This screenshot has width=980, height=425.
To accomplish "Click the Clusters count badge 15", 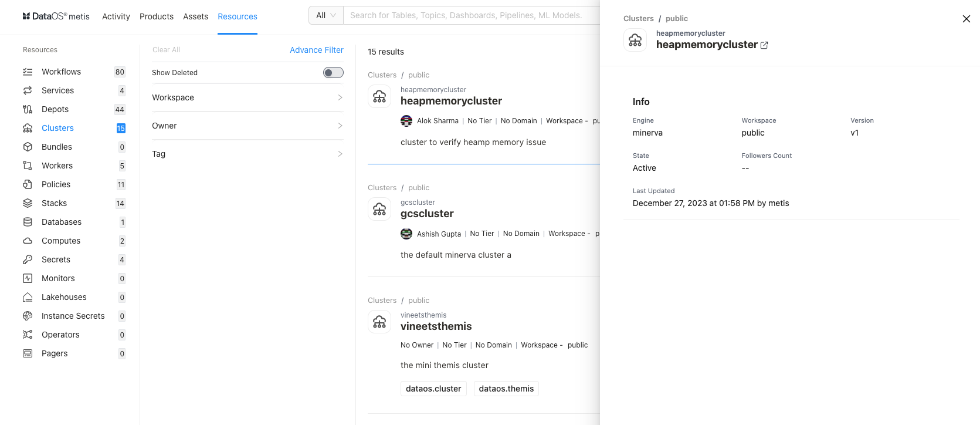I will coord(121,128).
